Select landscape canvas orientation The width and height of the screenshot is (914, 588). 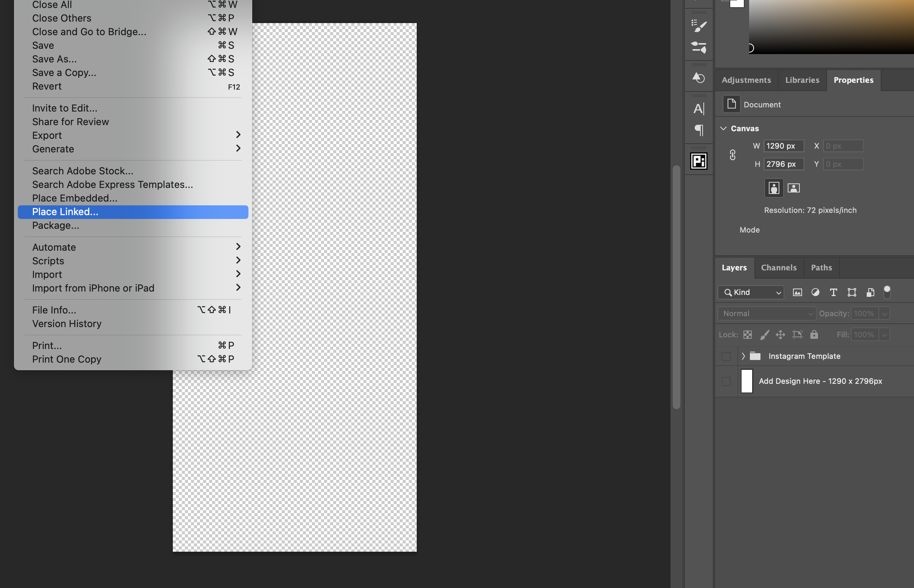(794, 188)
